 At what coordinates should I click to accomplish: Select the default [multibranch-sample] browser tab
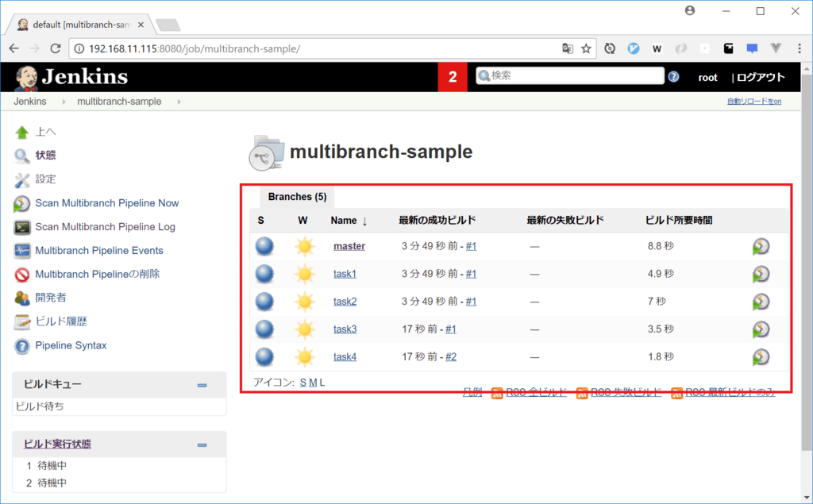(x=81, y=25)
